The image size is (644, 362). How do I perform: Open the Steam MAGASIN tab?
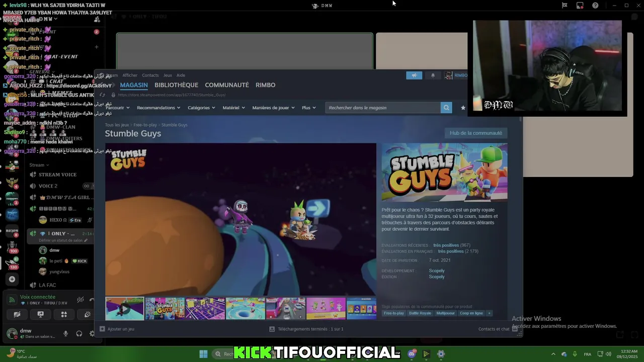134,85
